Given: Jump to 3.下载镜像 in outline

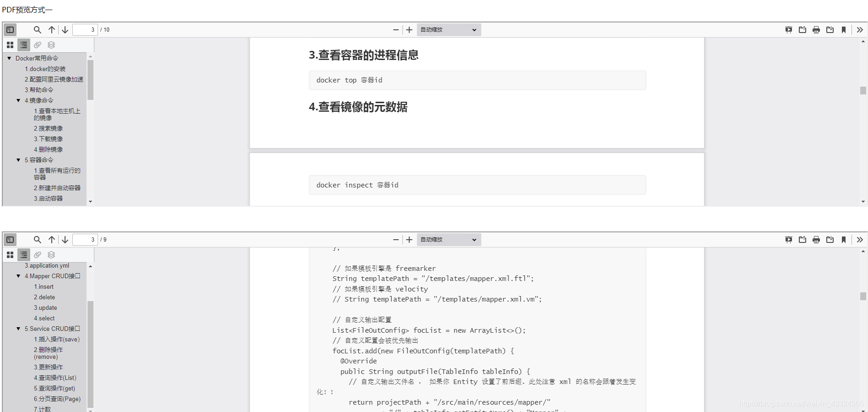Looking at the screenshot, I should pos(48,139).
